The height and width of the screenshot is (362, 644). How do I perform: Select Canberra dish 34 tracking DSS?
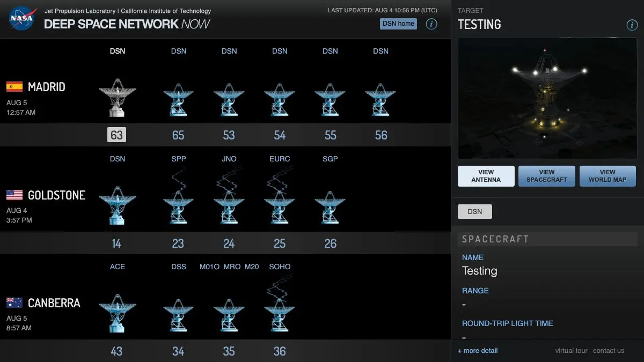[178, 315]
